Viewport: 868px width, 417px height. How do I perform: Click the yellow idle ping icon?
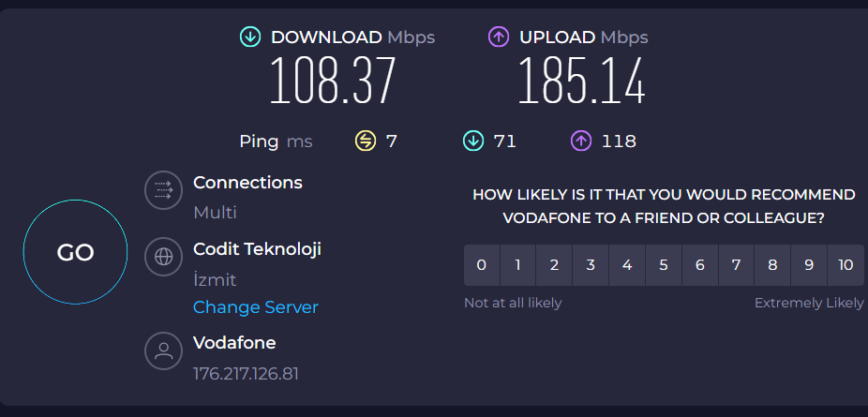(x=366, y=141)
